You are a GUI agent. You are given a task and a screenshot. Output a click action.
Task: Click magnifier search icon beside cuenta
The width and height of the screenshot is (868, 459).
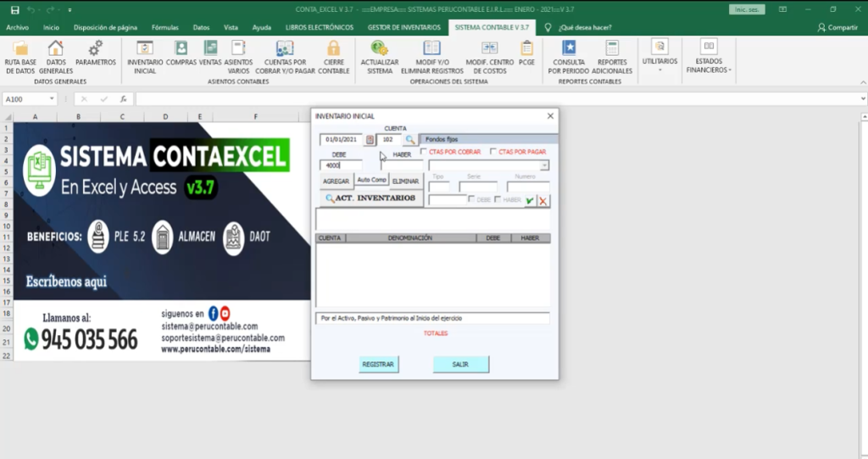(409, 140)
